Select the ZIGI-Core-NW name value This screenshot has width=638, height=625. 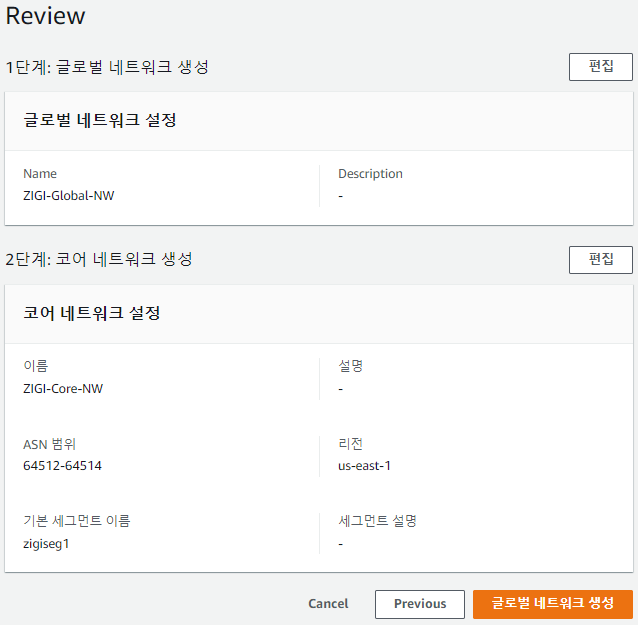tap(63, 389)
